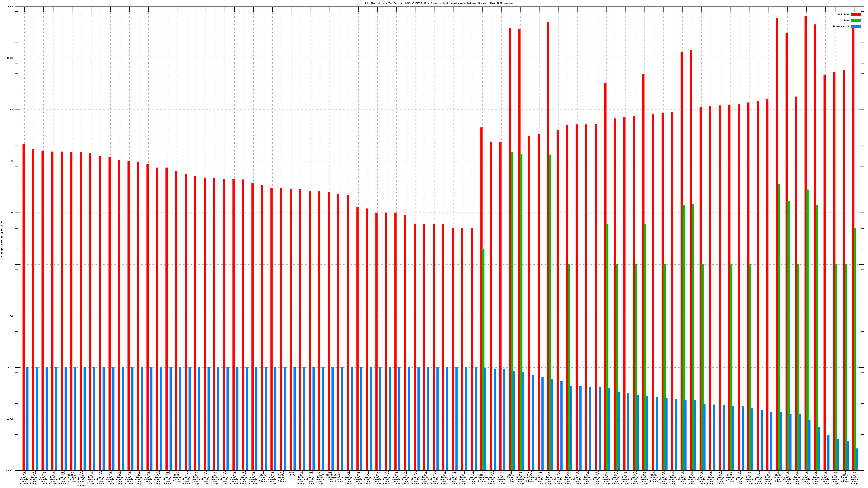Click the rightmost blue score bar

pyautogui.click(x=857, y=459)
